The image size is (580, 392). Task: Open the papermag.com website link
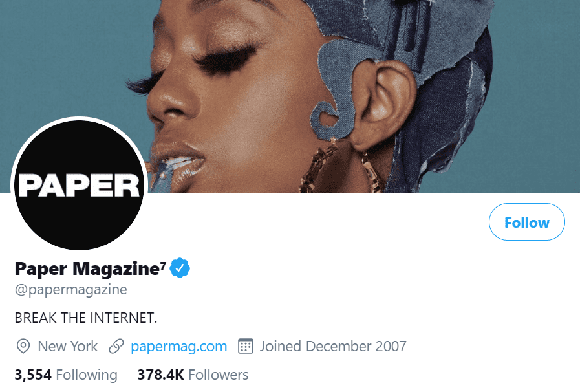point(179,347)
